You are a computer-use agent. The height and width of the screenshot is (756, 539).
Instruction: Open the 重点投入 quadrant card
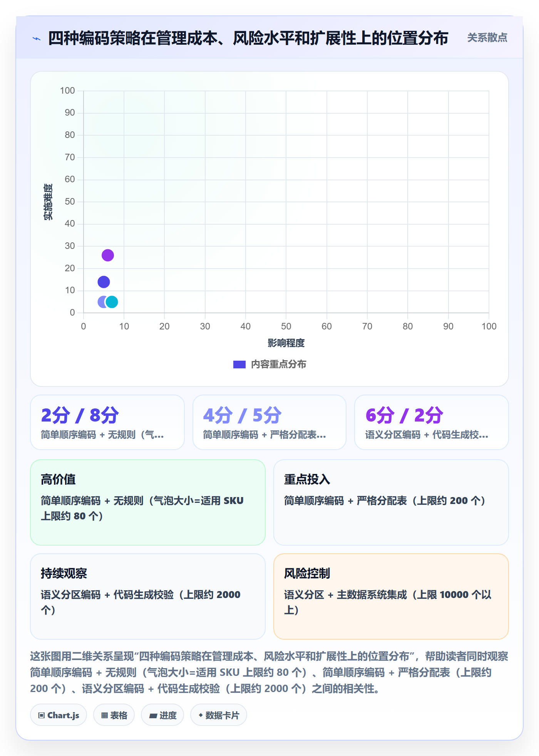tap(391, 502)
